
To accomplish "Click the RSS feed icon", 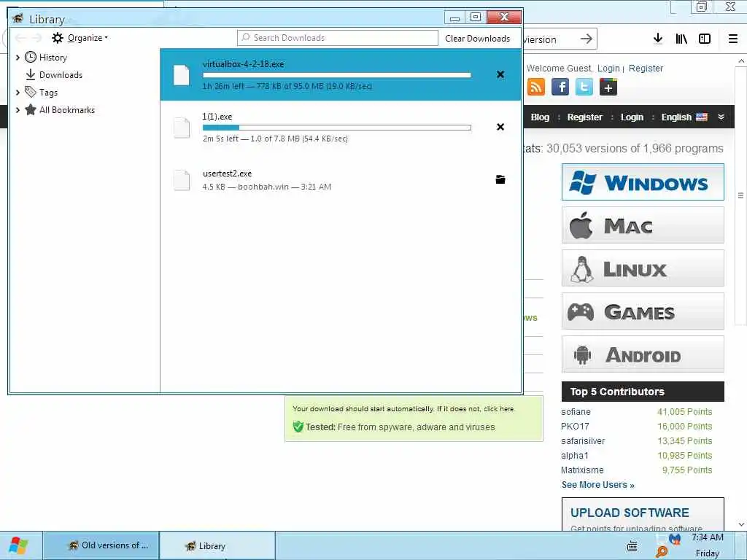I will 536,87.
